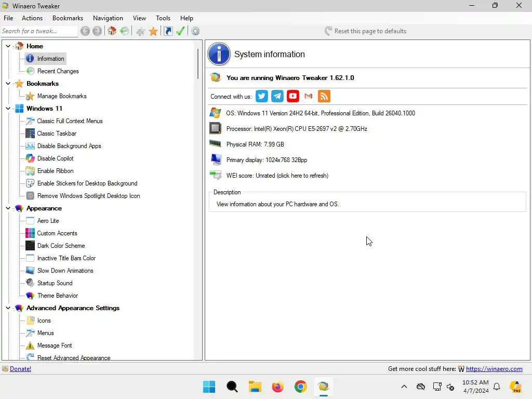Open the Twitter link icon

(x=262, y=96)
